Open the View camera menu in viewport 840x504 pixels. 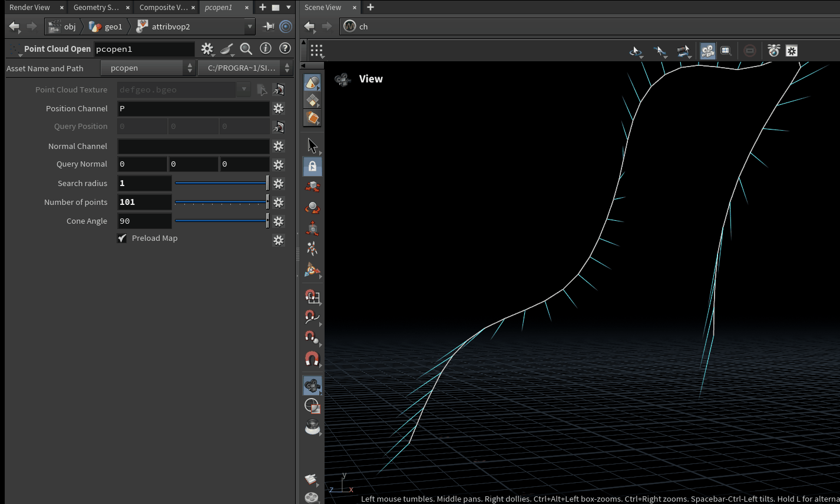pyautogui.click(x=359, y=79)
